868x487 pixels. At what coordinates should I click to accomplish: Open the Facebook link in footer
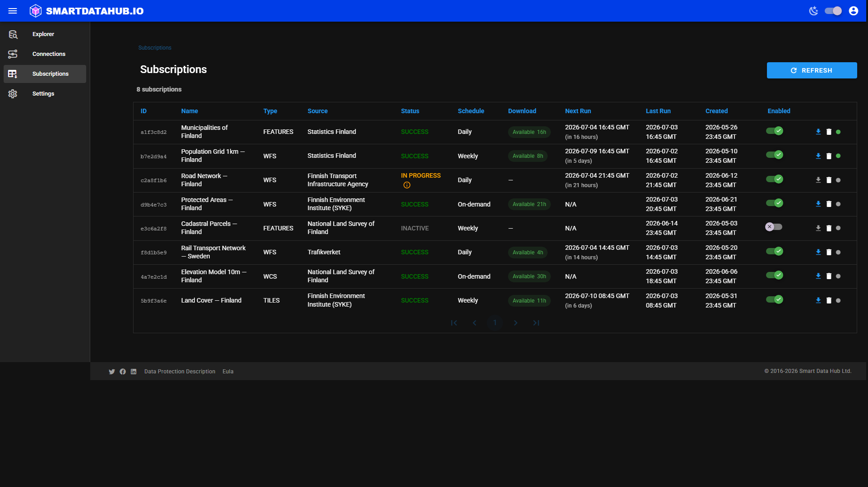click(x=123, y=372)
